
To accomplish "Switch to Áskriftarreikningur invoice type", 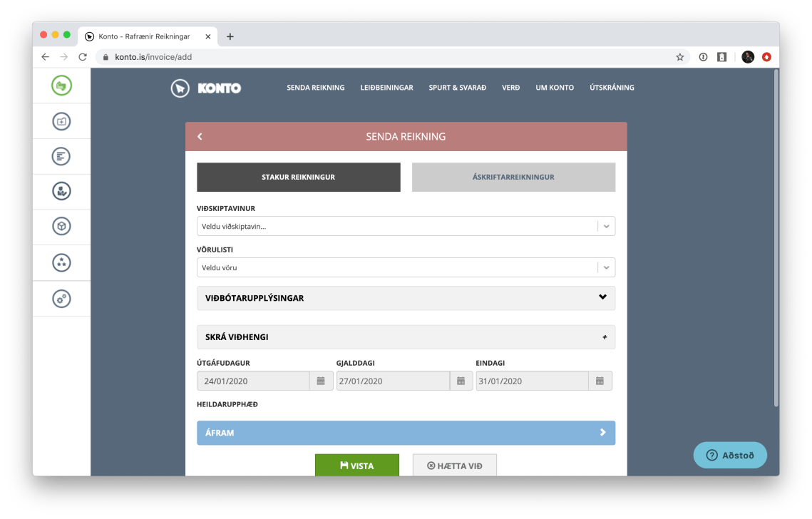I will pos(513,178).
